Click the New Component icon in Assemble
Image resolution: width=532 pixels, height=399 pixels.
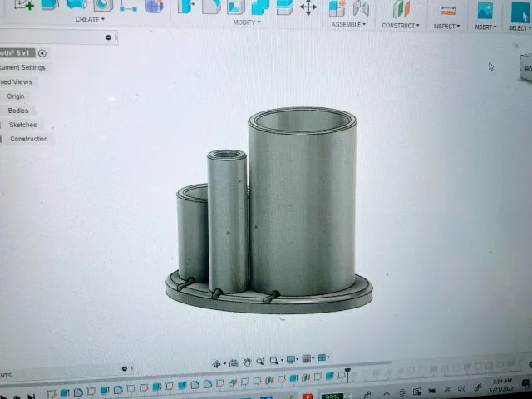point(337,8)
